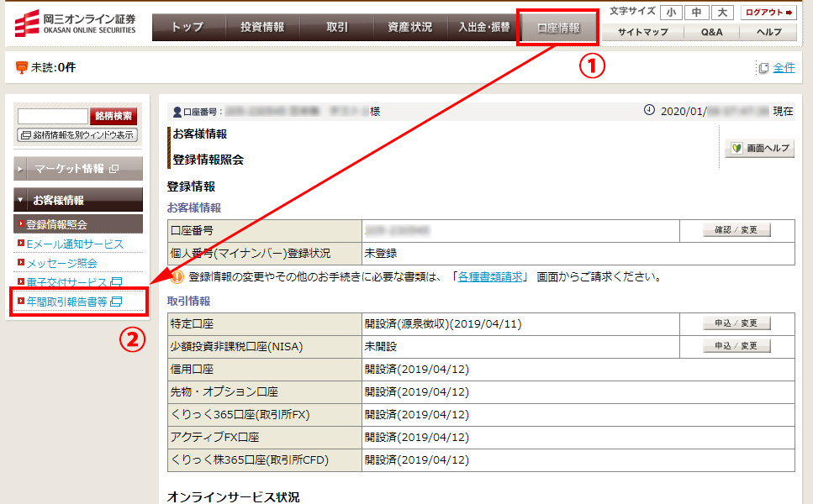Click the clock icon beside the date
Image resolution: width=813 pixels, height=504 pixels.
point(649,110)
